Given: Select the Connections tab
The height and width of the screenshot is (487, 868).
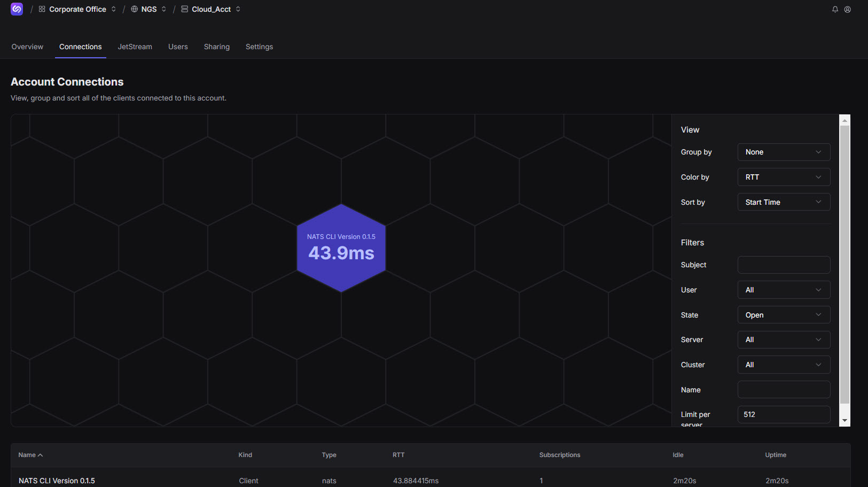Looking at the screenshot, I should 81,47.
